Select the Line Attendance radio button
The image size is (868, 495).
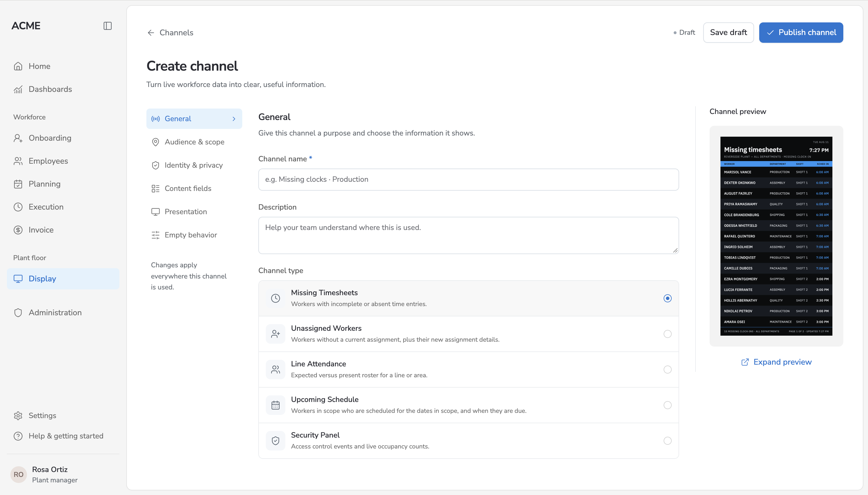coord(667,370)
